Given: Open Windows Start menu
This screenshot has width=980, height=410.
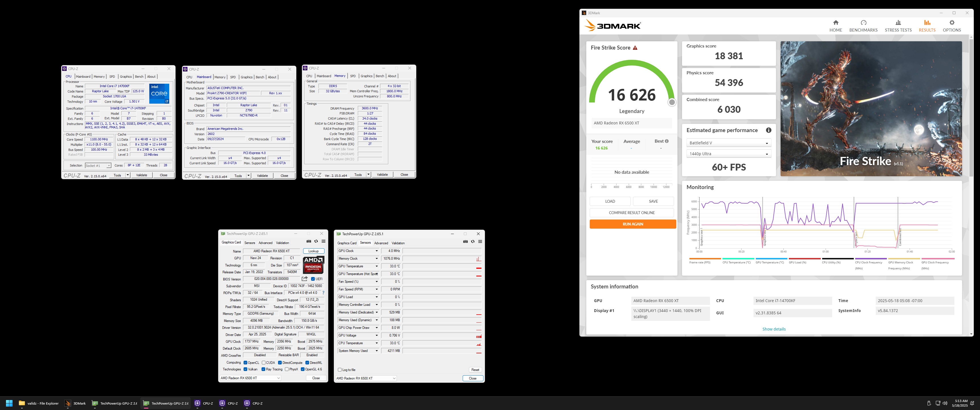Looking at the screenshot, I should (x=9, y=403).
